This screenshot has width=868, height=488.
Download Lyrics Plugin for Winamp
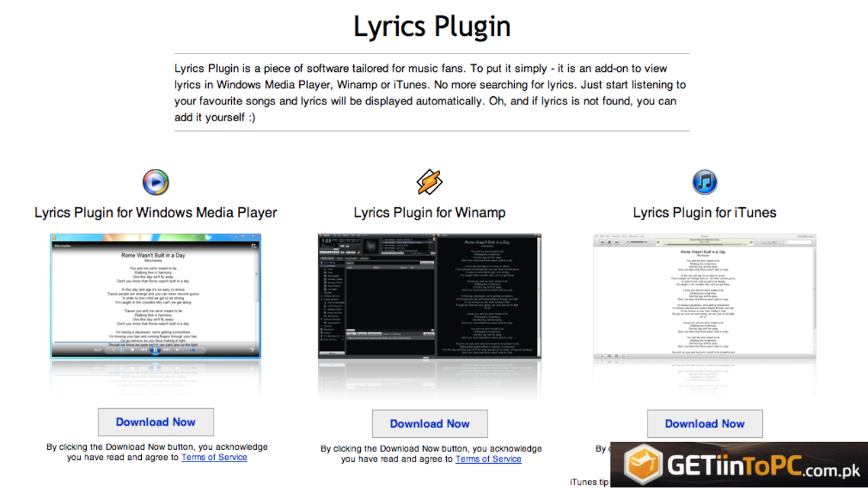click(430, 424)
